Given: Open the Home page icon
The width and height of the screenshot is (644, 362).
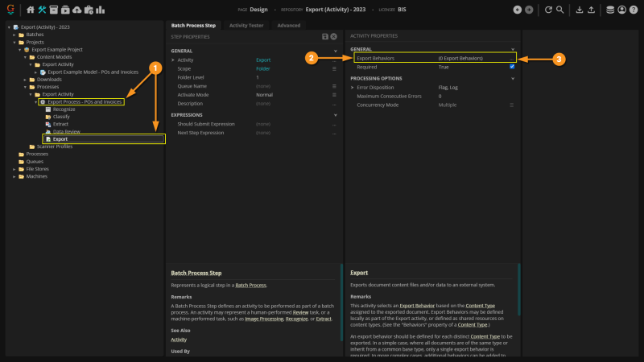Looking at the screenshot, I should pos(30,10).
